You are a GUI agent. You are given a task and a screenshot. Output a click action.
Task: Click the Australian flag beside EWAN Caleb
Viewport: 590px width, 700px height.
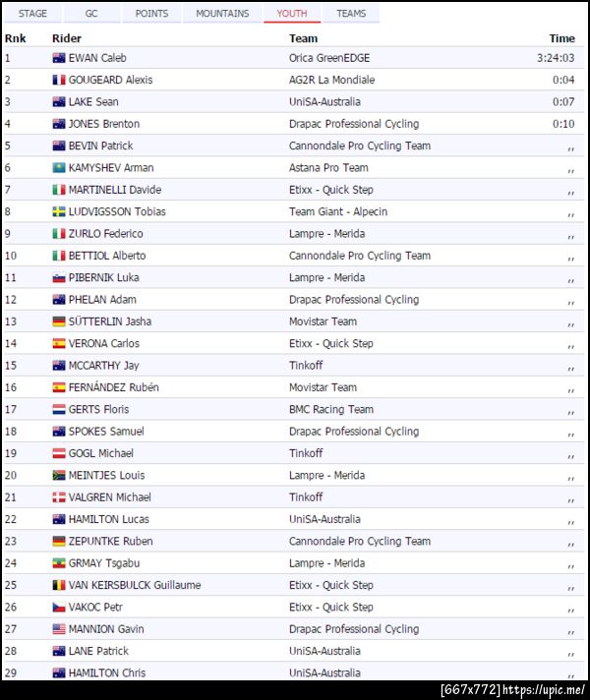[59, 58]
